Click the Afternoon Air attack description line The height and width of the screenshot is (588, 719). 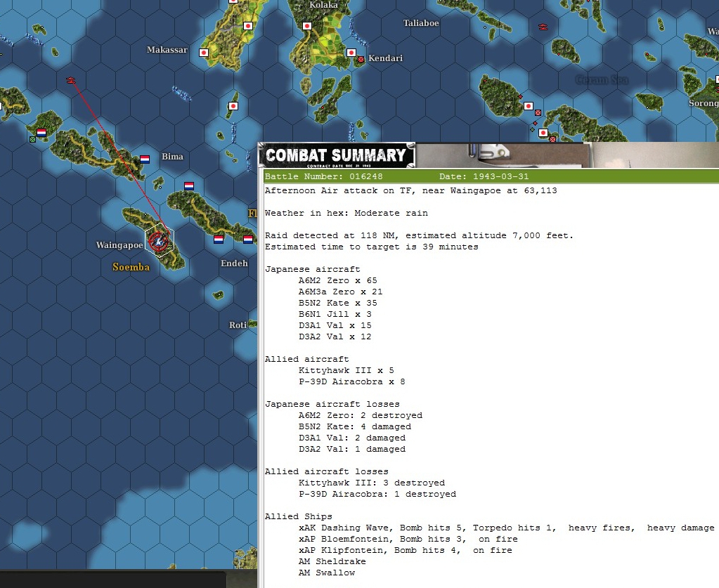411,190
